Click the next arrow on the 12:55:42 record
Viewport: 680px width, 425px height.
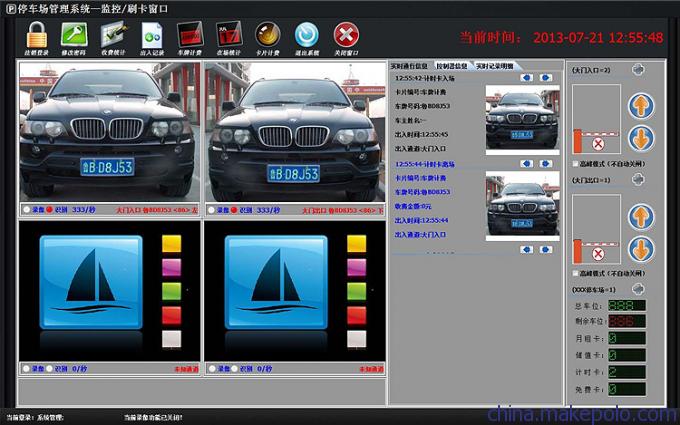pyautogui.click(x=546, y=78)
